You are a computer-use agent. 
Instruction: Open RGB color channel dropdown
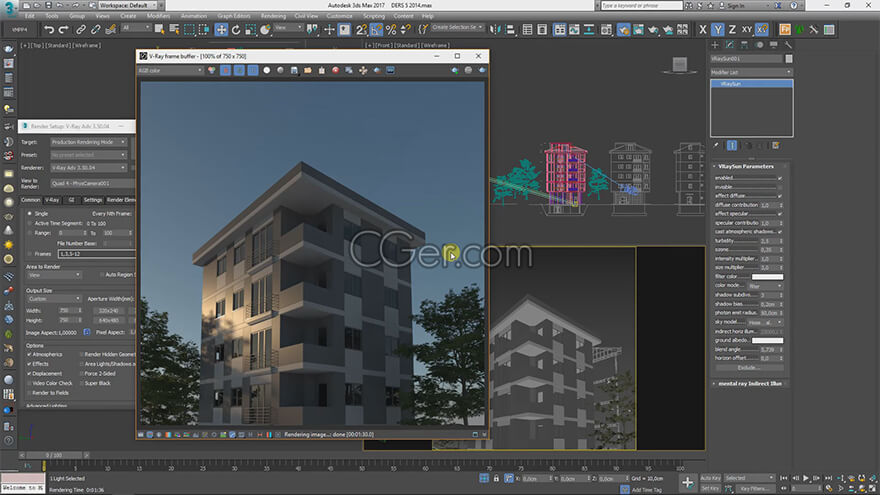click(x=171, y=70)
